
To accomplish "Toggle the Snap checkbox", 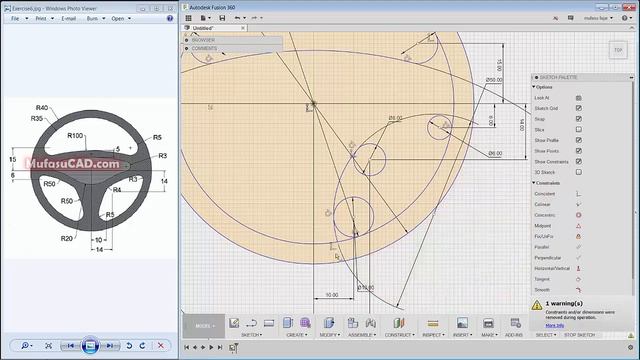I will (578, 119).
